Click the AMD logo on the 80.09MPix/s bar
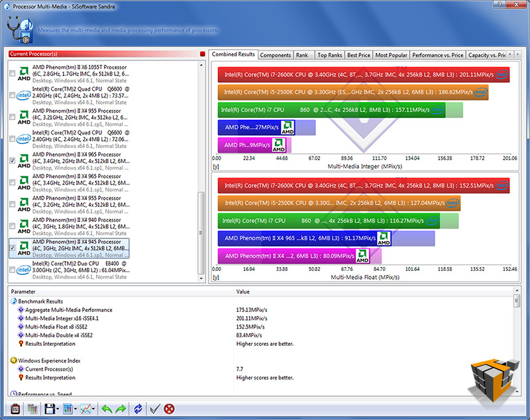 [362, 256]
